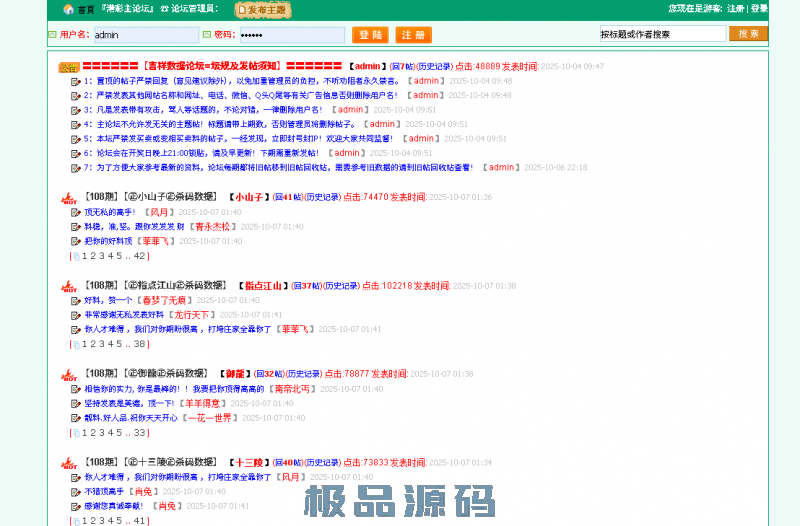Click 登录 link in top-right corner
This screenshot has width=800, height=526.
click(x=759, y=8)
